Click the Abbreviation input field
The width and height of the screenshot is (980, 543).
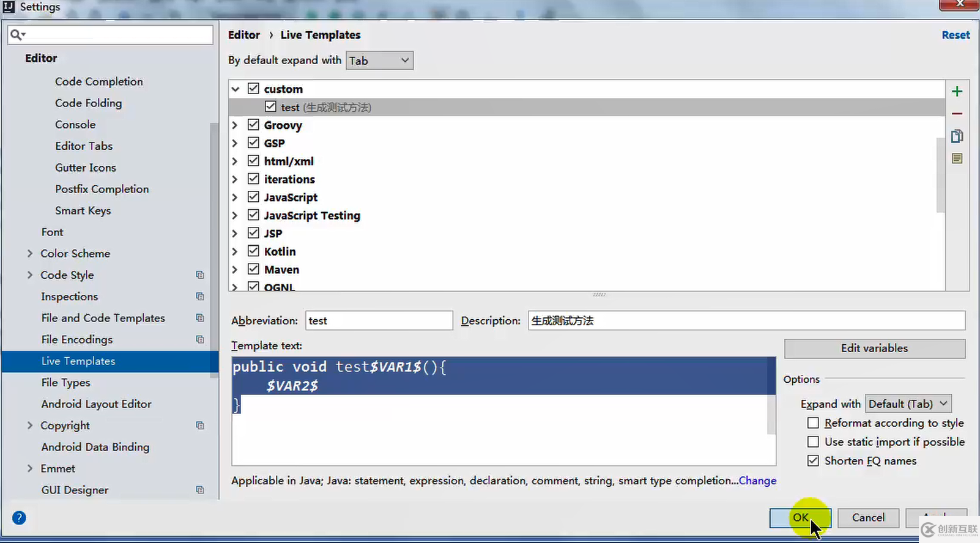coord(379,320)
